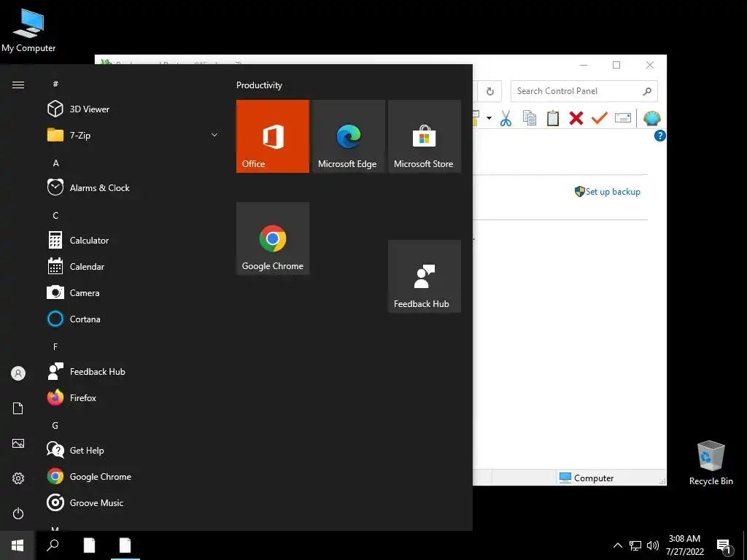747x560 pixels.
Task: Jump to letter C section header
Action: point(55,216)
